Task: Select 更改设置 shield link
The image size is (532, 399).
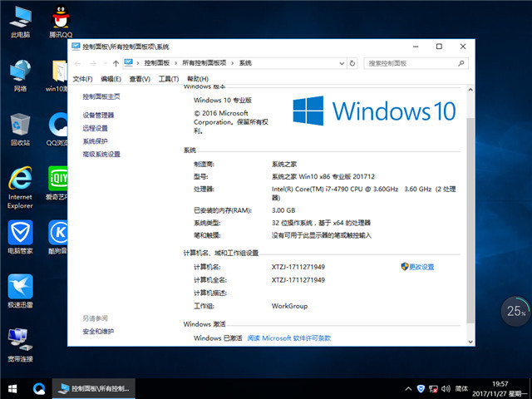Action: (417, 267)
